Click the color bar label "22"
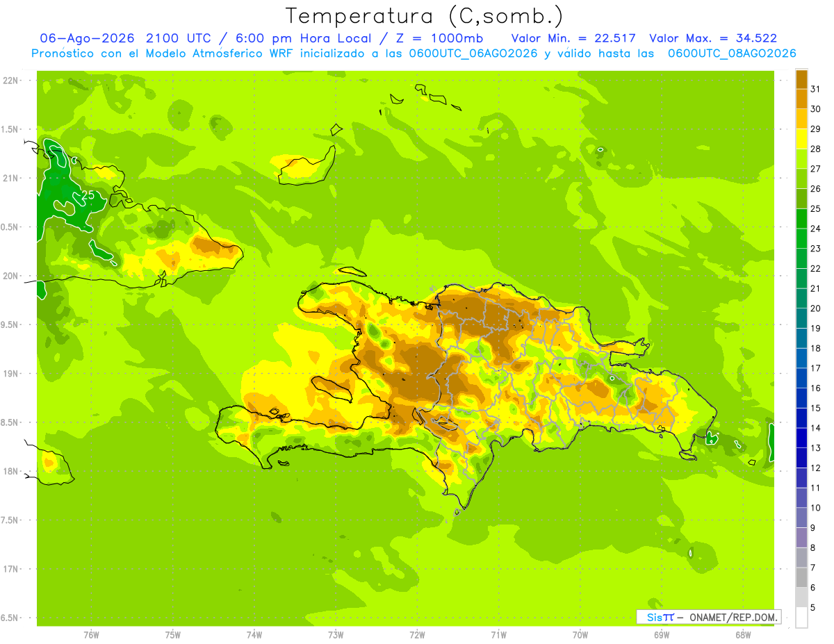 pyautogui.click(x=815, y=268)
